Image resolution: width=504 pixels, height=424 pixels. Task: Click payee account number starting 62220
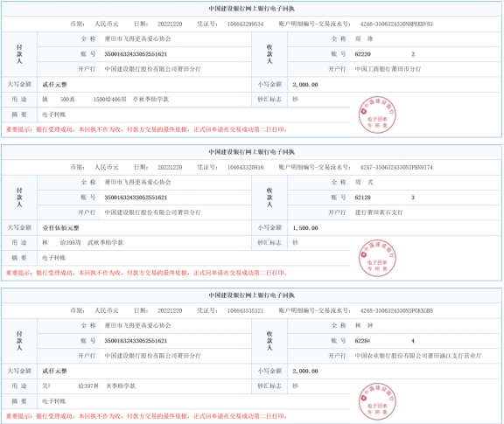[385, 54]
